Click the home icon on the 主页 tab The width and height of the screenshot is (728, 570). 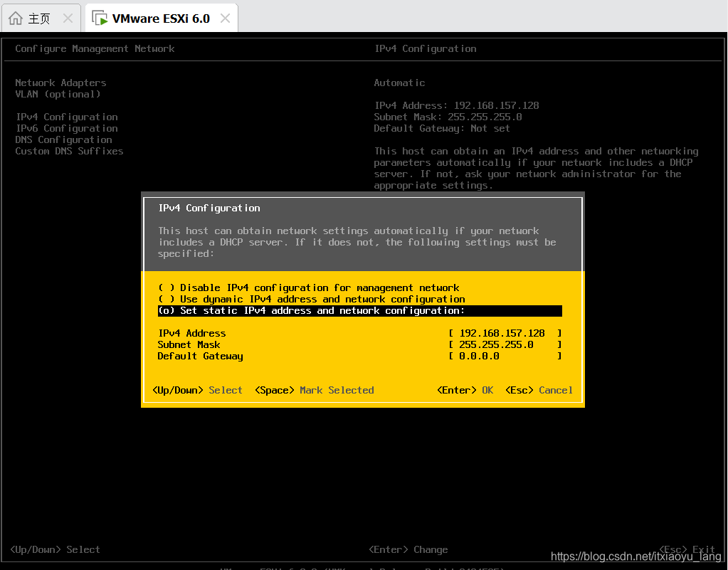tap(16, 19)
